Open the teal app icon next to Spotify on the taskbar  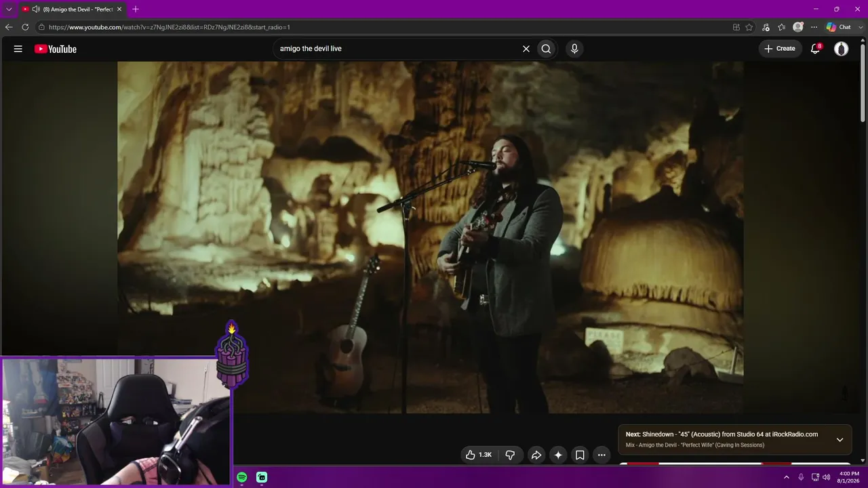tap(262, 478)
